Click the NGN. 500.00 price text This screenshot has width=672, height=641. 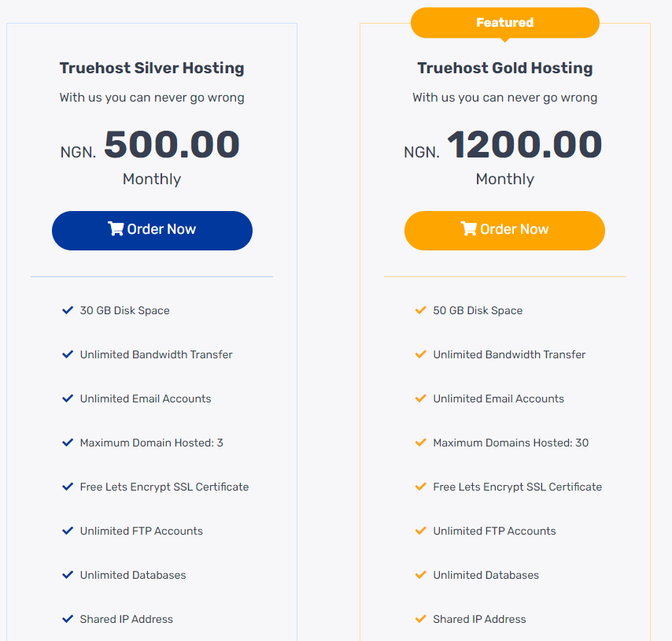click(x=150, y=145)
